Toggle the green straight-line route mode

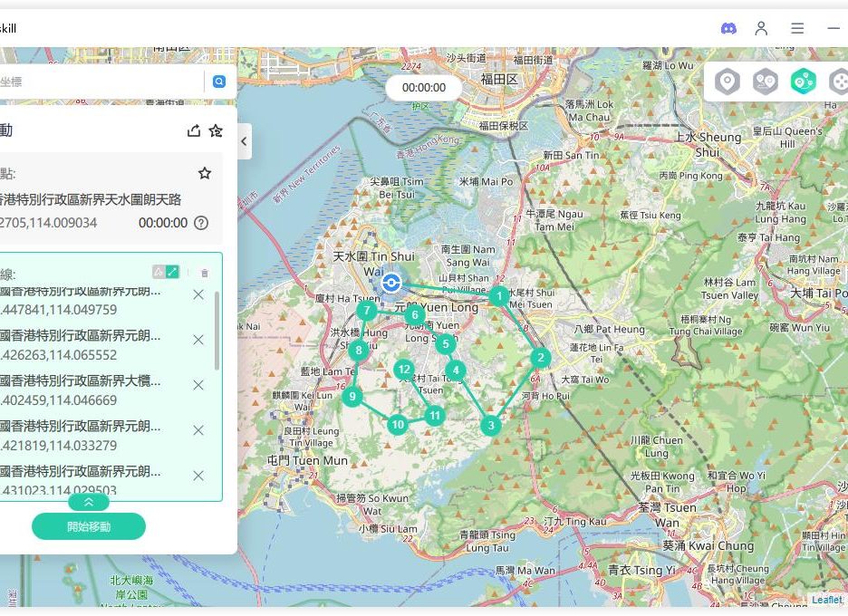click(x=172, y=272)
